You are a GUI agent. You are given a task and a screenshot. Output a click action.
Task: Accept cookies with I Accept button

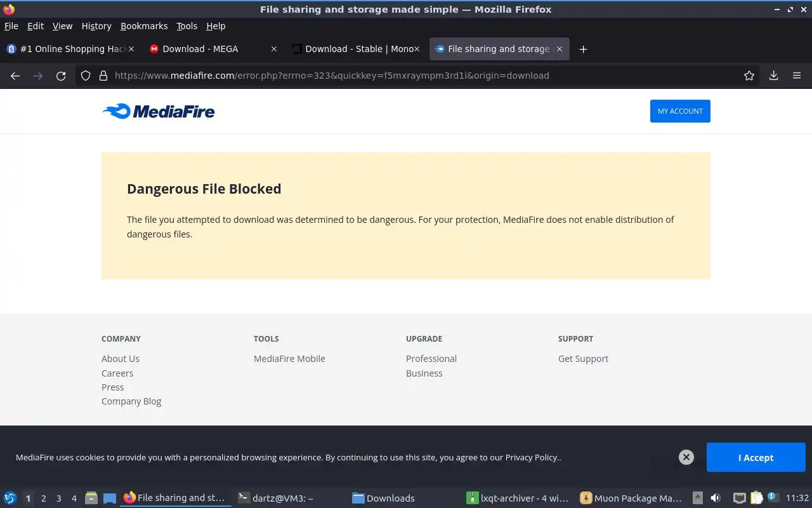pos(756,457)
